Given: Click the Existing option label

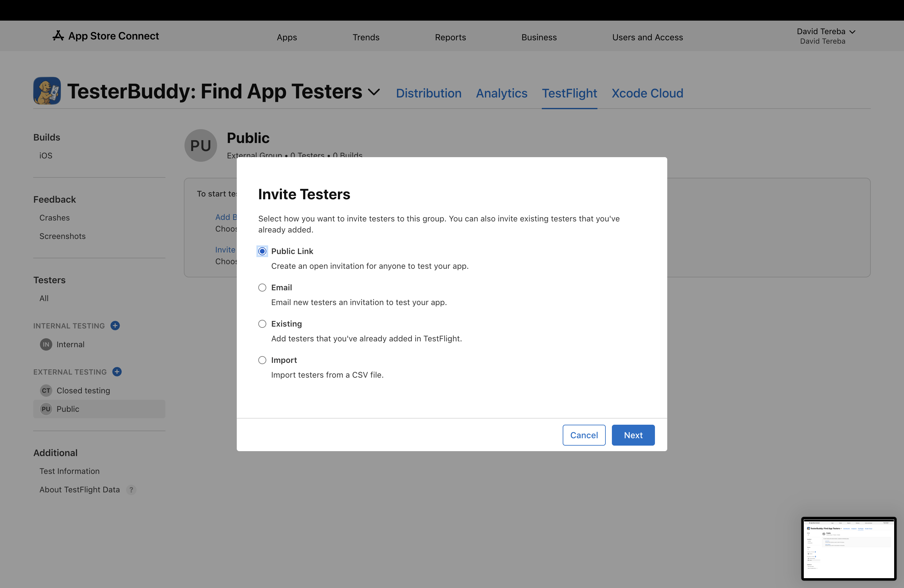Looking at the screenshot, I should 286,324.
